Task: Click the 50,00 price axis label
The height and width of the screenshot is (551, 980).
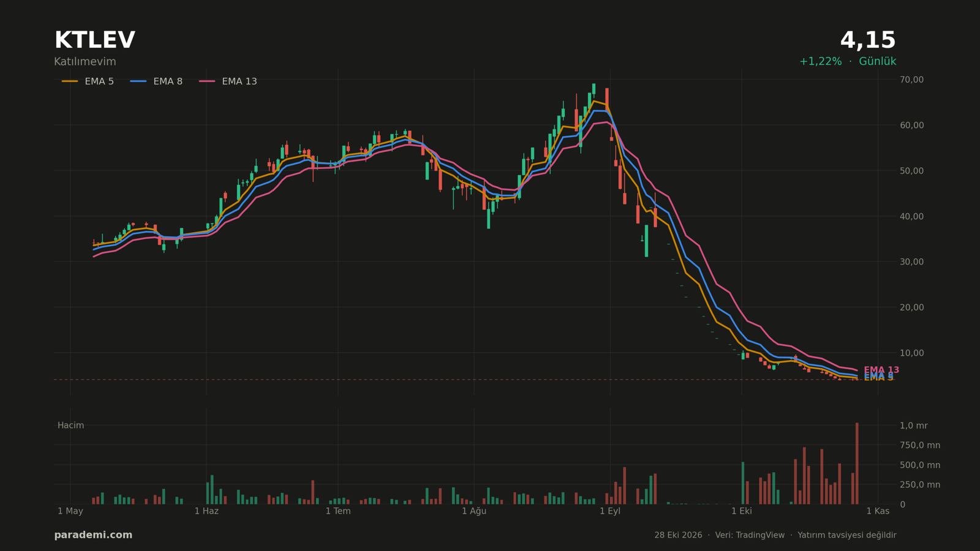Action: [912, 171]
